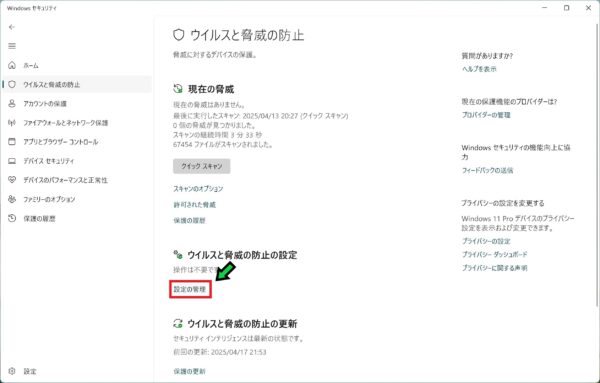This screenshot has height=383, width=600.
Task: Open the プライバシーに関する声明 link
Action: pos(494,268)
